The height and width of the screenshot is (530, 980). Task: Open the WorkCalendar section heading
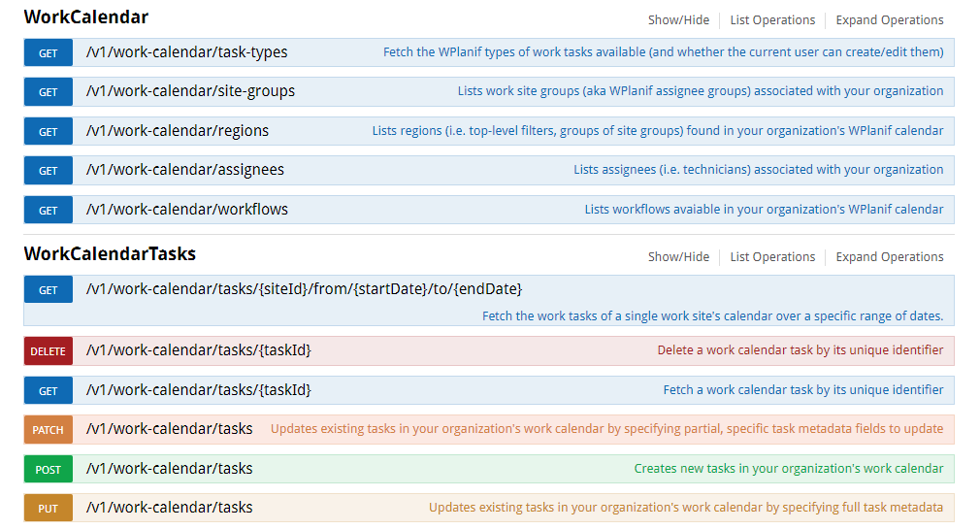coord(86,17)
